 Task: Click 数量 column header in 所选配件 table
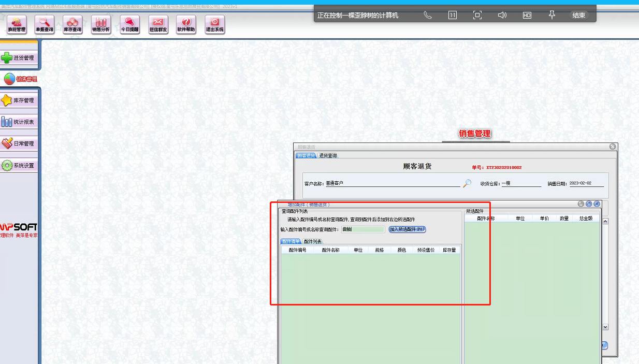pos(564,219)
